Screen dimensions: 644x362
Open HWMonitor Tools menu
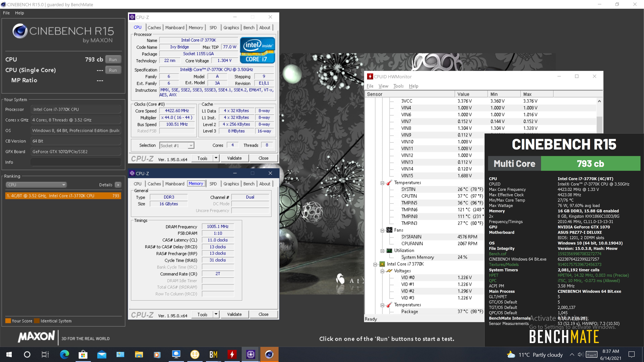tap(398, 86)
